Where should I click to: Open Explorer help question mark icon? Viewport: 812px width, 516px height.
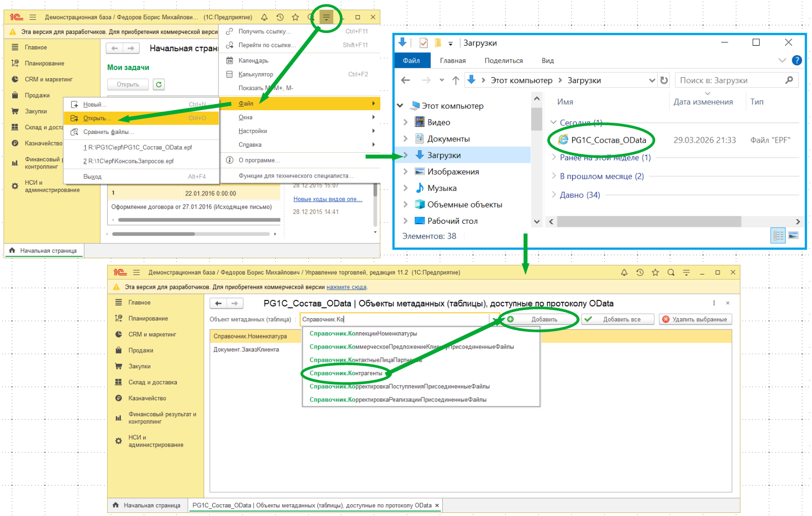click(x=797, y=60)
